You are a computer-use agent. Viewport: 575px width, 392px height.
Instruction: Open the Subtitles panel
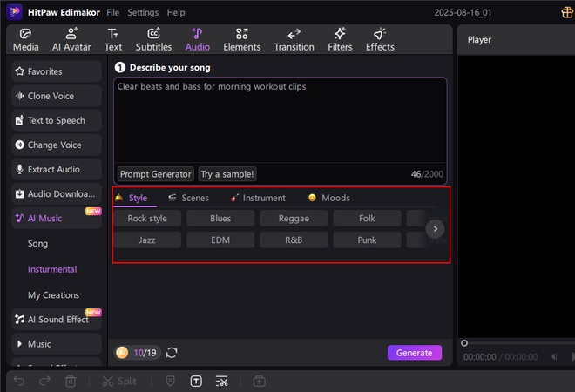click(x=153, y=39)
